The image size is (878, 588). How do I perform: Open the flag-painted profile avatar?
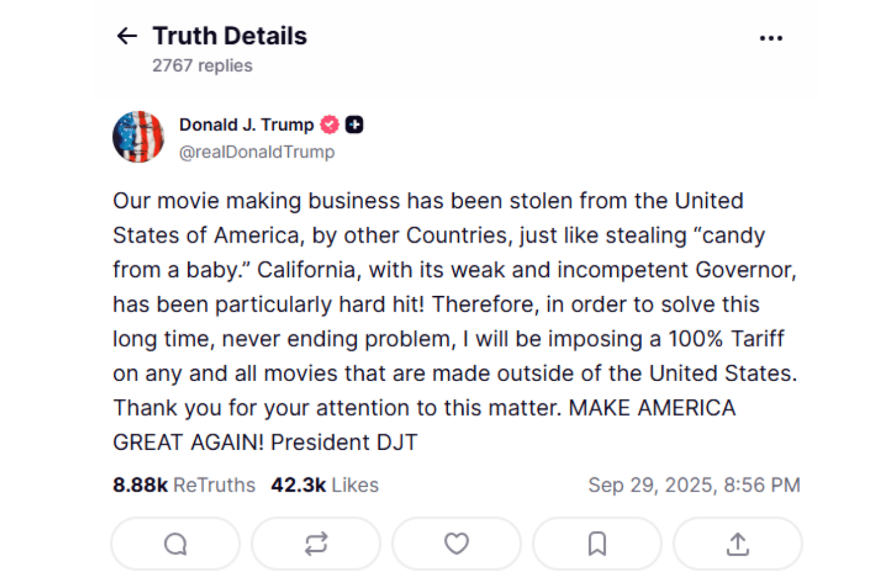pyautogui.click(x=138, y=137)
